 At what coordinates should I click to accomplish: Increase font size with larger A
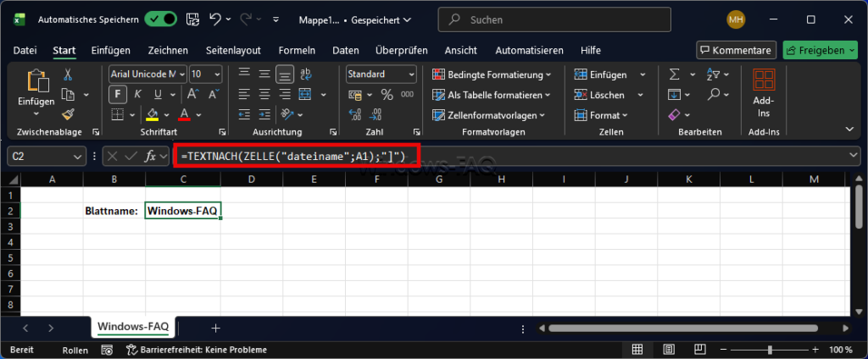[x=192, y=94]
